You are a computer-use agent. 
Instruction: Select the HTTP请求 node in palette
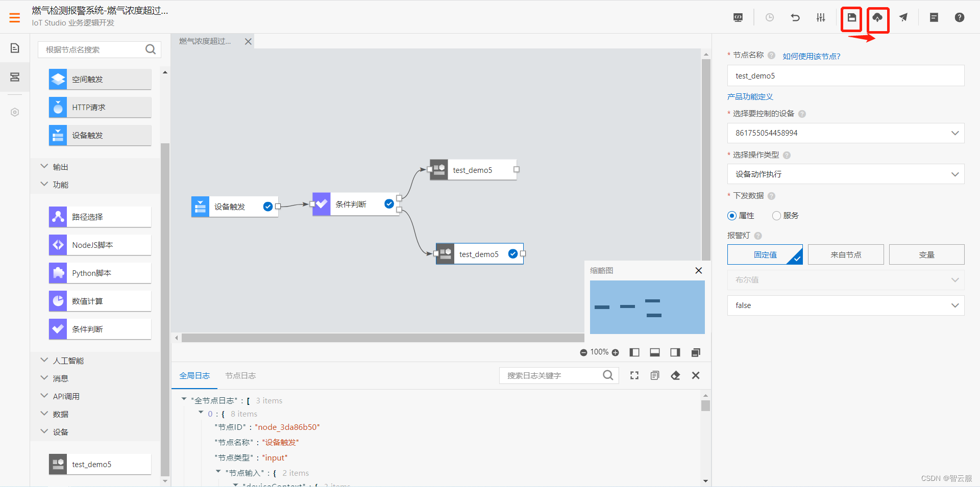coord(100,107)
